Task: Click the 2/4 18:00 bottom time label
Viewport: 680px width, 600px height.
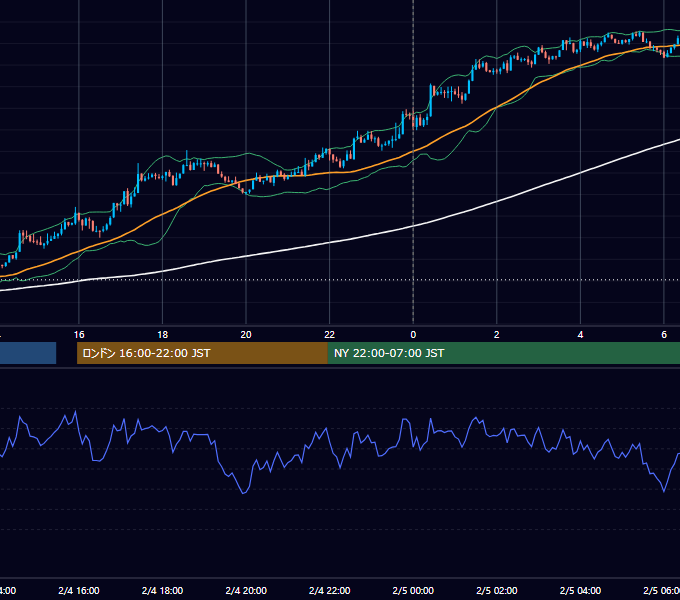Action: click(163, 590)
